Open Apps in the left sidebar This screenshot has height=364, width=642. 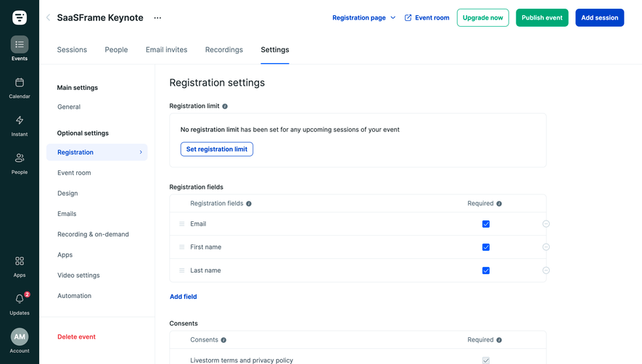pyautogui.click(x=20, y=267)
